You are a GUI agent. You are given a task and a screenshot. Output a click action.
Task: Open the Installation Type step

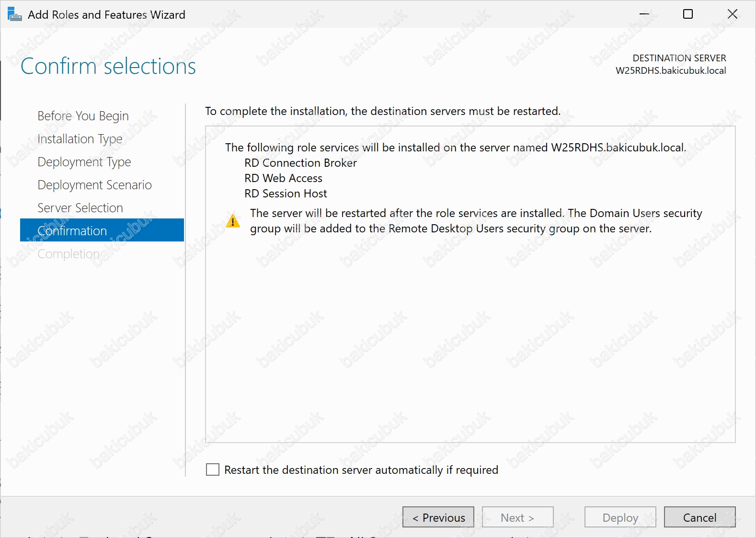click(x=80, y=139)
